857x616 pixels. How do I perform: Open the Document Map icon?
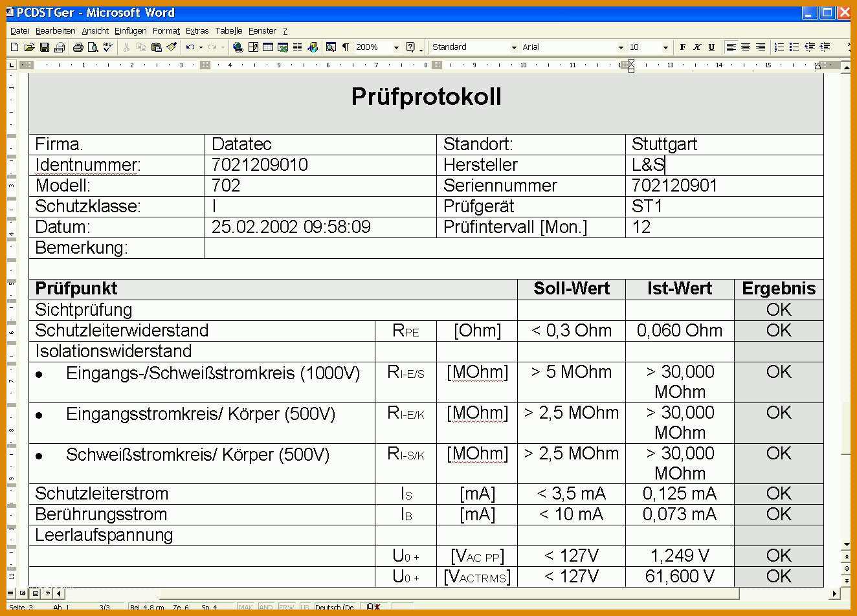pos(331,47)
